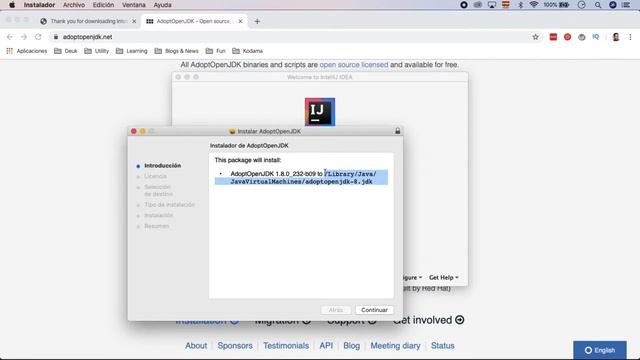Open the Testimonials footer link

point(286,346)
